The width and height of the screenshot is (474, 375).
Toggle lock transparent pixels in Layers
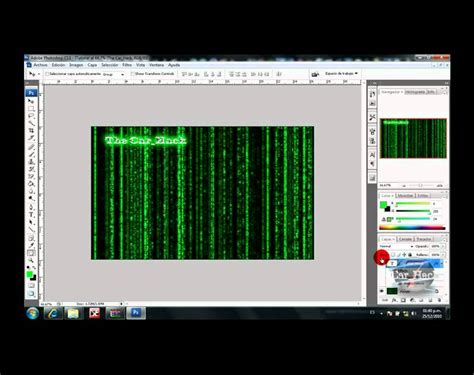(393, 255)
